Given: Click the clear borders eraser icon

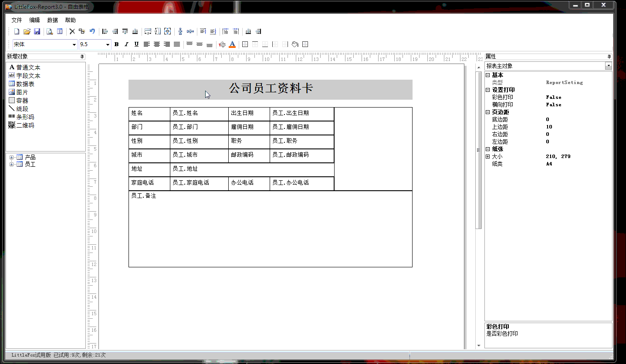Looking at the screenshot, I should (x=295, y=44).
